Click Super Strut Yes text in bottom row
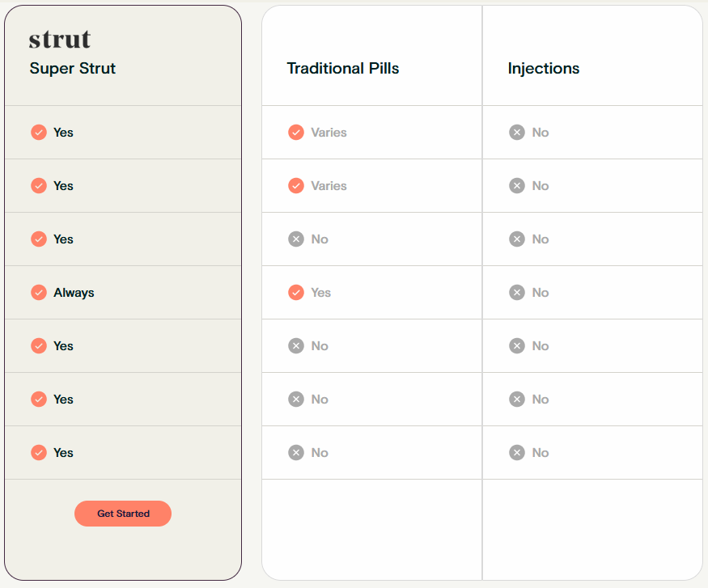708x588 pixels. coord(63,452)
